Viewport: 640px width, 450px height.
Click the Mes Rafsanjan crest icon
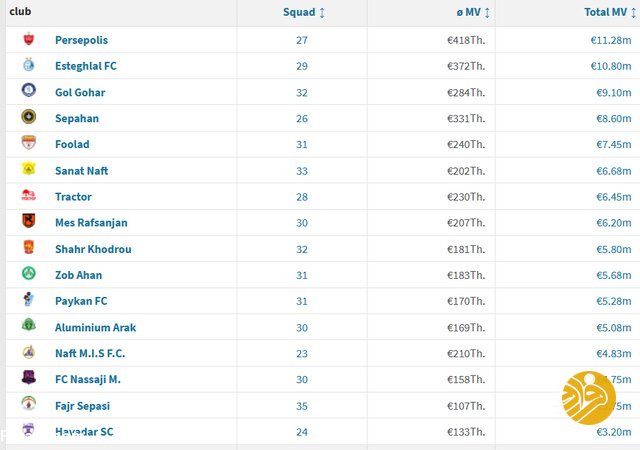28,222
